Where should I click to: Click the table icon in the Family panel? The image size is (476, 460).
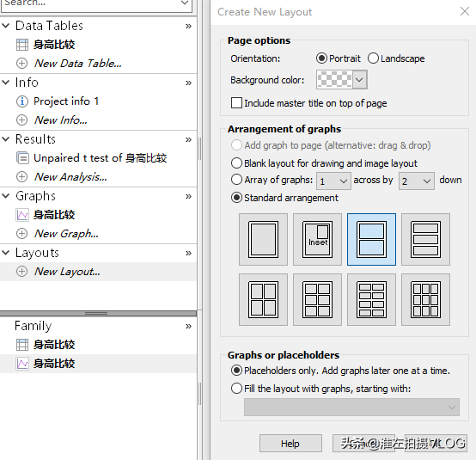pos(22,345)
